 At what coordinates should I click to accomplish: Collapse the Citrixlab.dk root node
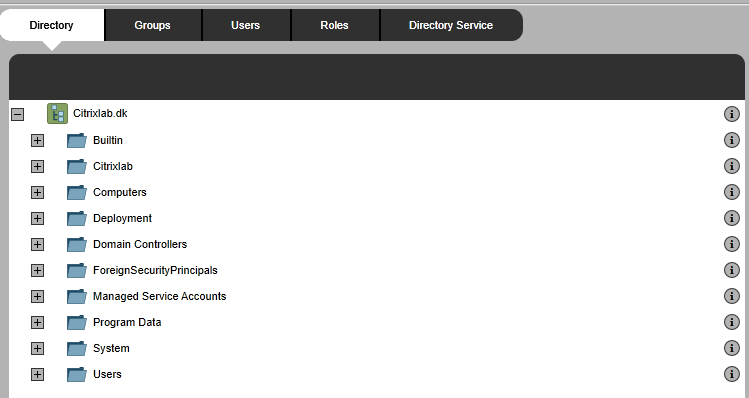coord(18,114)
